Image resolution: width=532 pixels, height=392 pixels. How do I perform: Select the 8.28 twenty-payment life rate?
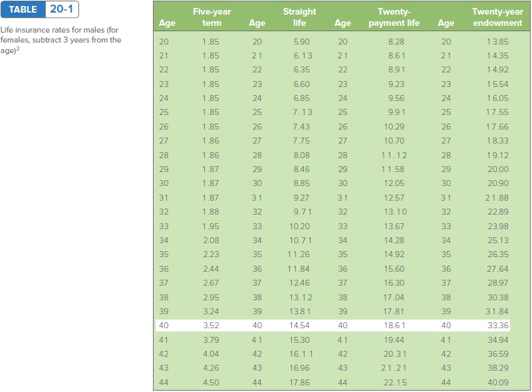tap(396, 41)
